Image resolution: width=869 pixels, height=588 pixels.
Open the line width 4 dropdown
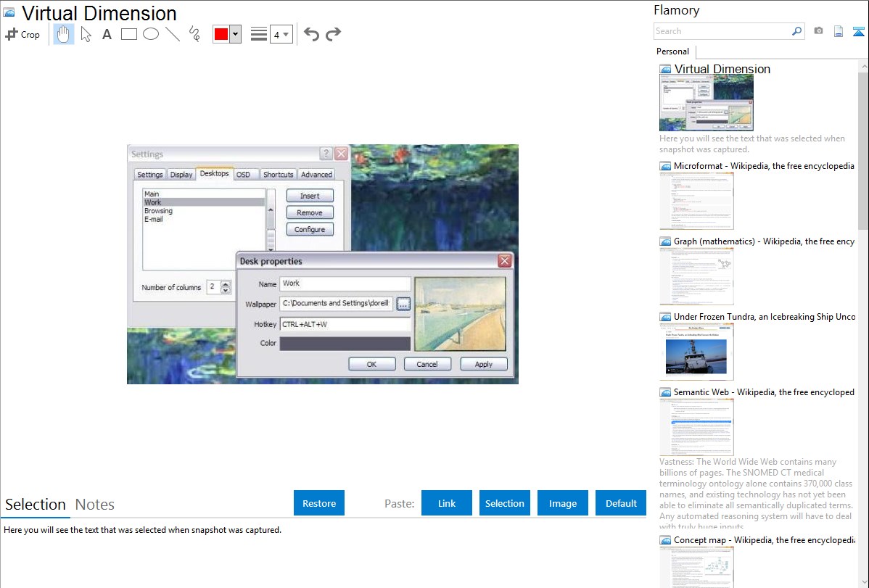pos(281,34)
